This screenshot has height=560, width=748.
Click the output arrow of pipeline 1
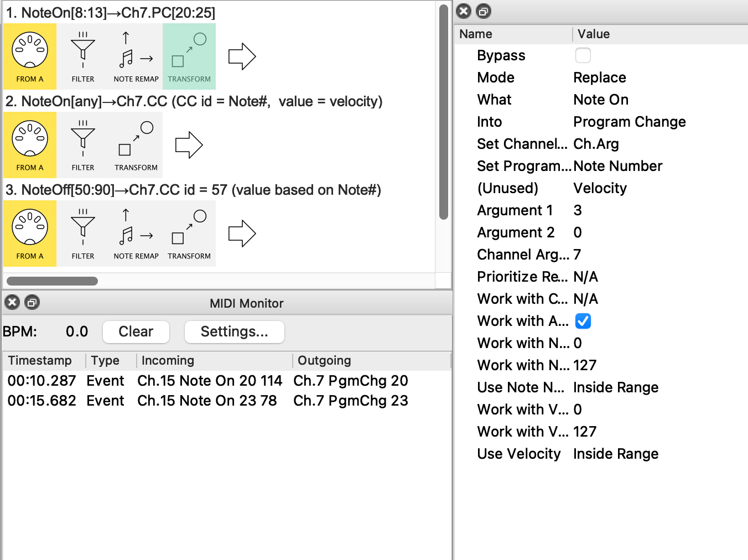coord(242,56)
